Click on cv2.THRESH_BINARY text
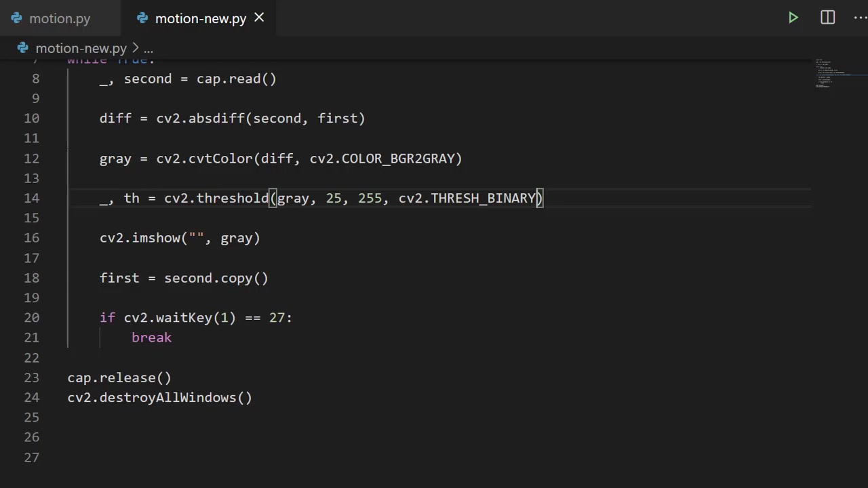Screen dimensions: 868x488 (x=467, y=198)
